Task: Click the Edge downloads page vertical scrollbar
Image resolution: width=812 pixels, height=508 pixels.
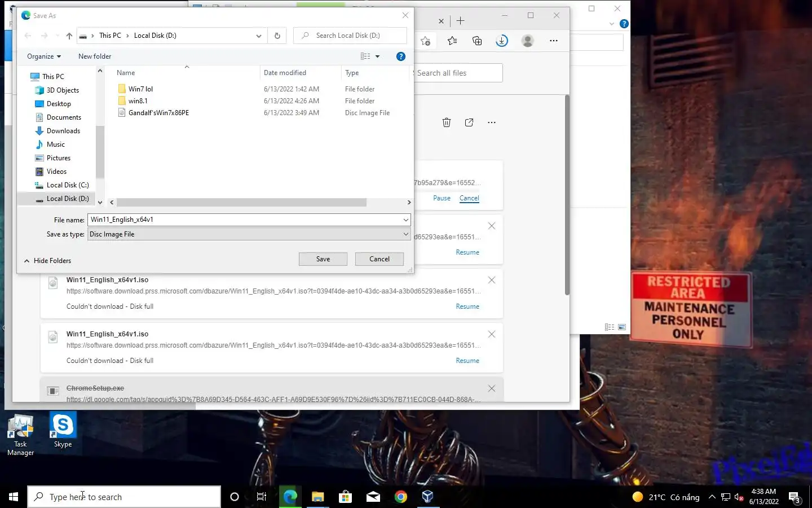Action: coord(567,195)
